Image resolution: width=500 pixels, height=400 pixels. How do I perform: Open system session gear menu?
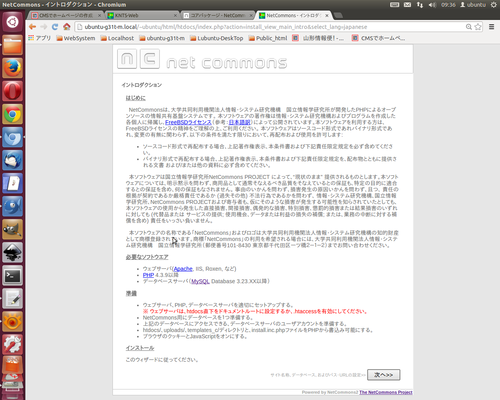[494, 5]
